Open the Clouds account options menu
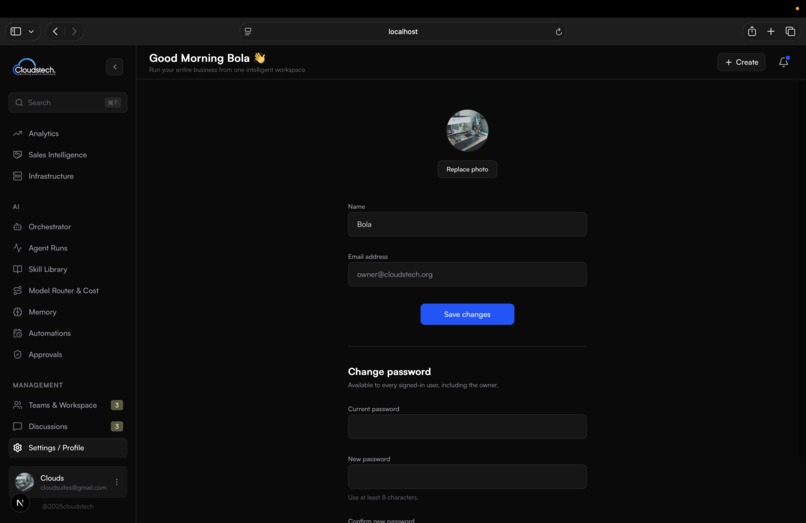This screenshot has height=523, width=806. tap(117, 482)
